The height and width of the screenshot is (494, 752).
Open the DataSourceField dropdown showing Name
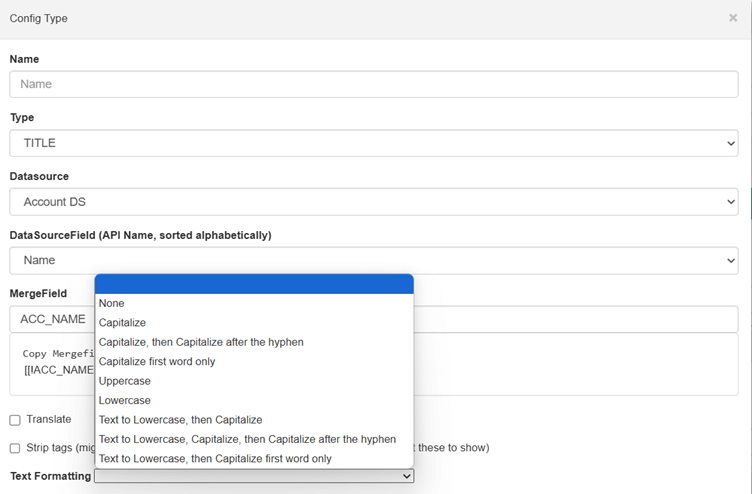374,260
